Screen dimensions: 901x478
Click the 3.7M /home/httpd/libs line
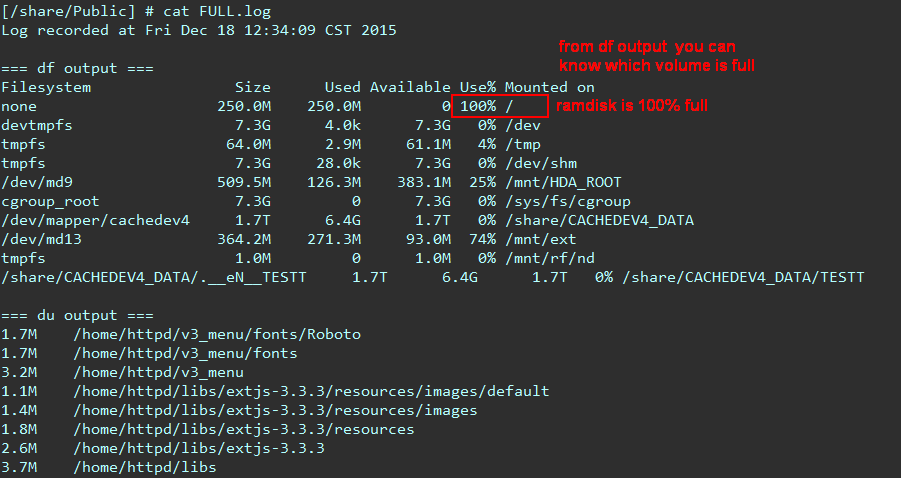click(x=109, y=467)
